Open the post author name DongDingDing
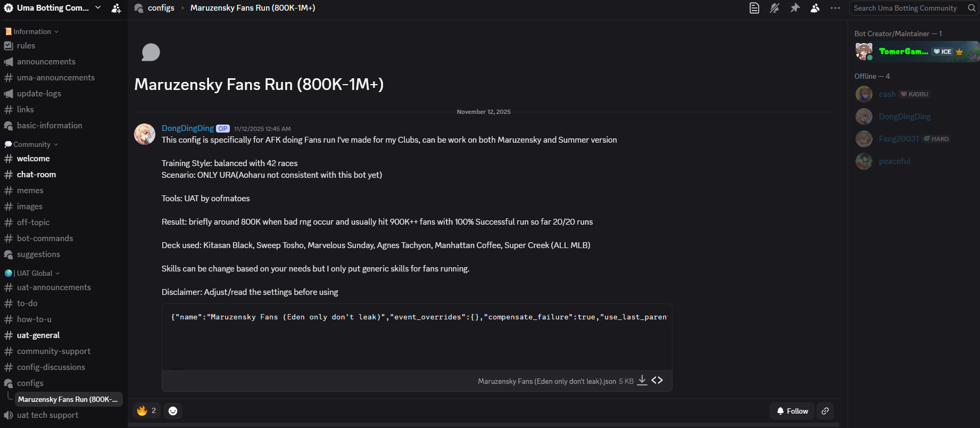 188,128
